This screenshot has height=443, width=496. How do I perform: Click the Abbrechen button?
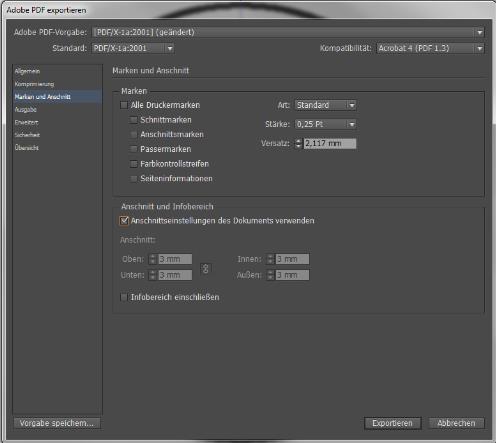pos(456,423)
